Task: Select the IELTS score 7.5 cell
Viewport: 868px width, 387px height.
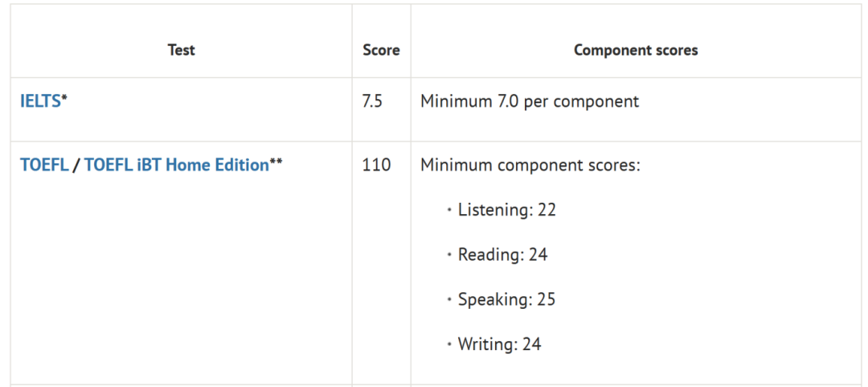Action: (372, 102)
